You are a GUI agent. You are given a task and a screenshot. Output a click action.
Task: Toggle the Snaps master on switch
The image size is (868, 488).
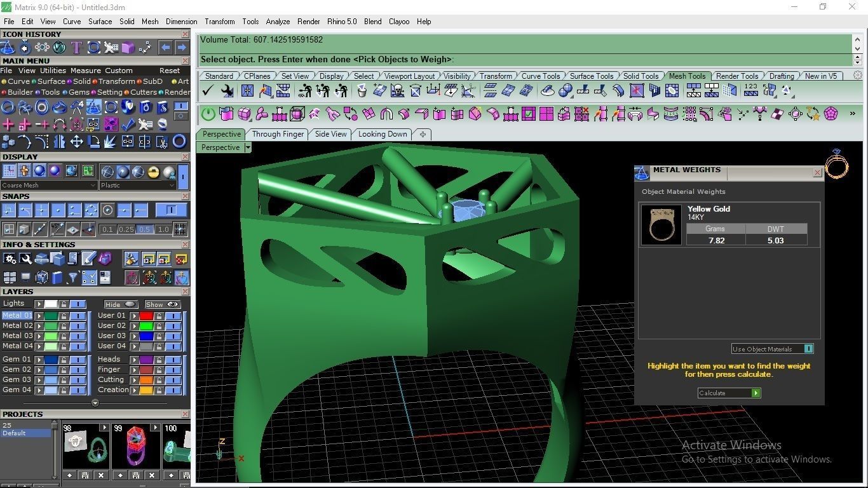(172, 210)
